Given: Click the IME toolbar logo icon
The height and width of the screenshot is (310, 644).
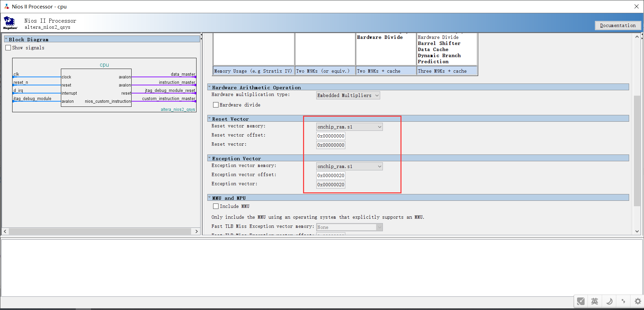Looking at the screenshot, I should point(581,301).
